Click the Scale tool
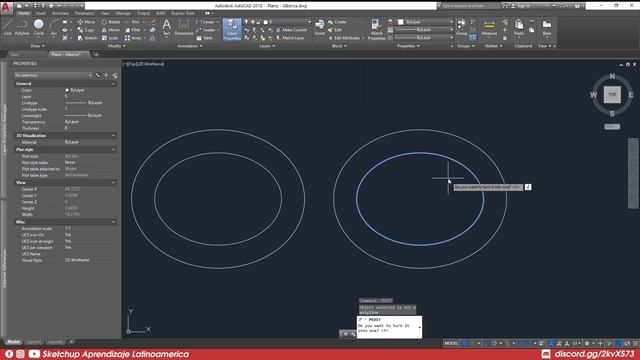This screenshot has width=640, height=360. (x=110, y=38)
